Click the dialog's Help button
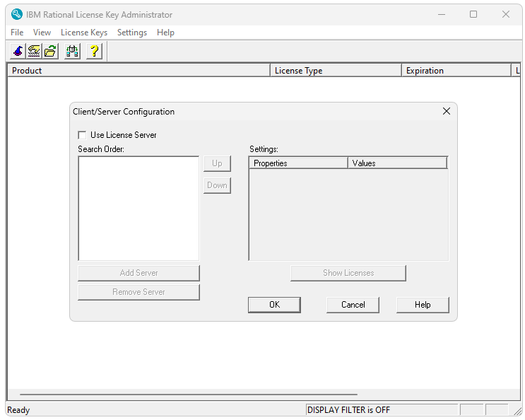The image size is (525, 420). [x=423, y=305]
